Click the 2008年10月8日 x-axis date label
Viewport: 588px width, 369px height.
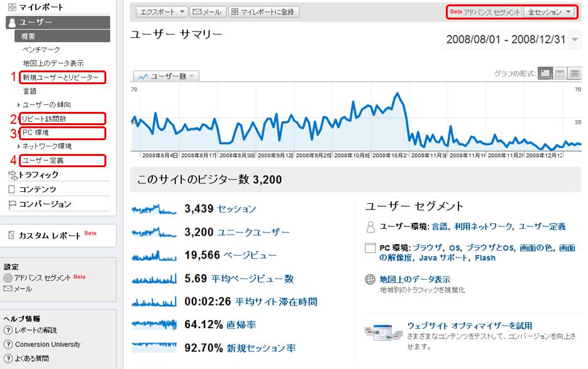[x=352, y=155]
